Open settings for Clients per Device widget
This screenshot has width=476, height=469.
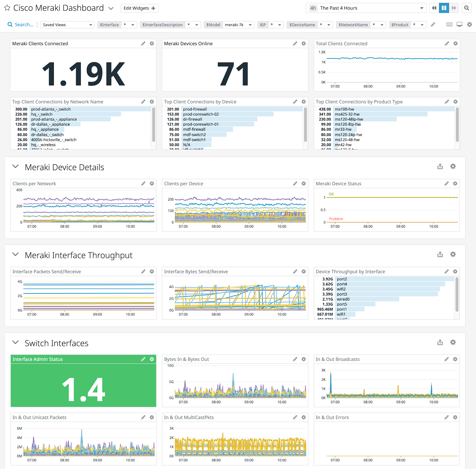[x=303, y=184]
